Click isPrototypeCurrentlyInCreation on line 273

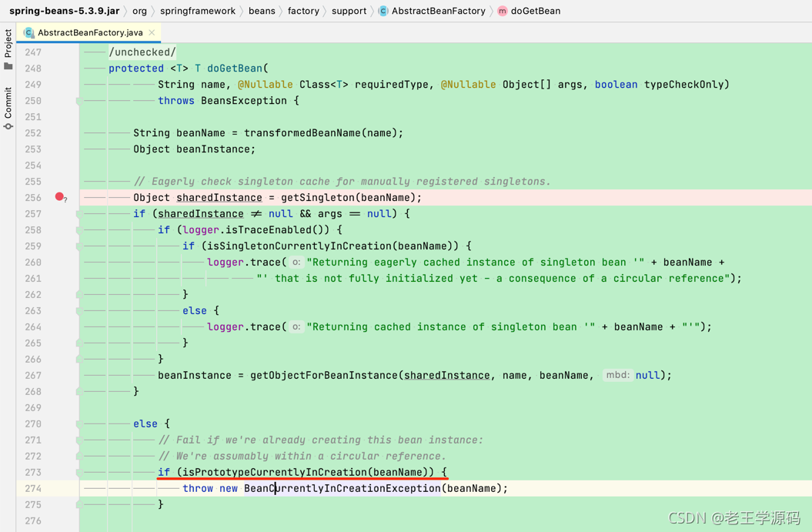(275, 472)
